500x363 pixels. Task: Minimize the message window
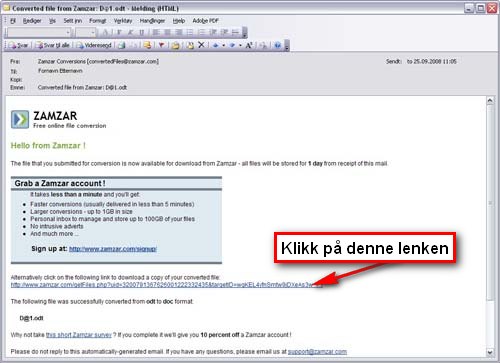click(x=469, y=8)
